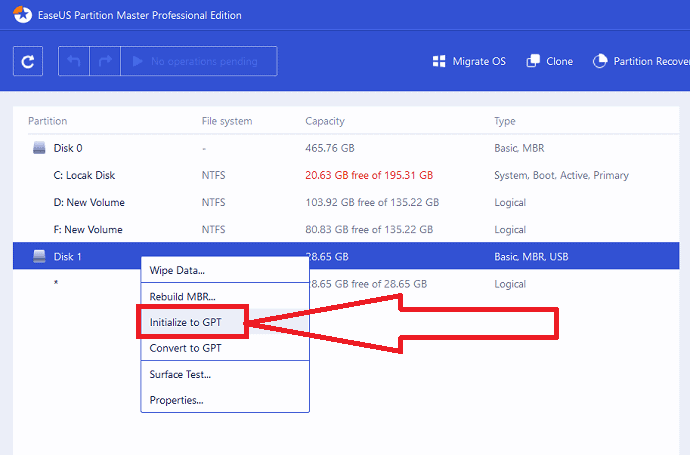Select the Disk 0 row label
Viewport: 690px width, 455px height.
(x=68, y=148)
